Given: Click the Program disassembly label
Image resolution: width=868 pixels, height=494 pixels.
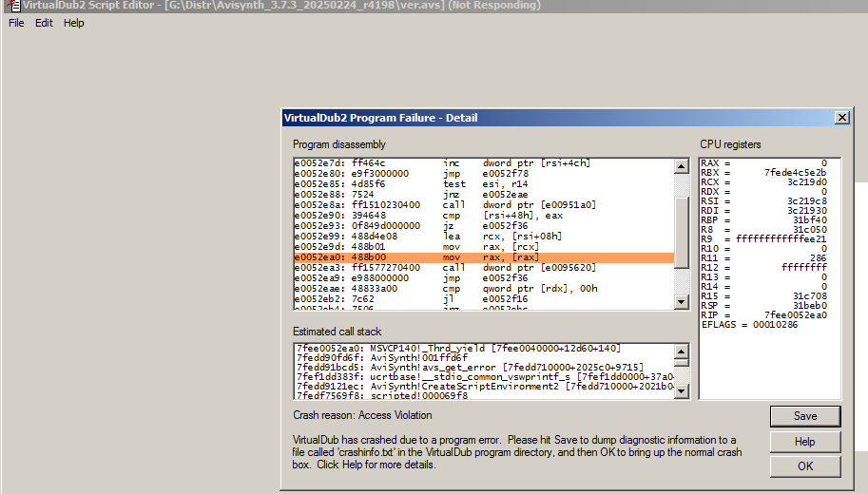Looking at the screenshot, I should click(x=339, y=144).
